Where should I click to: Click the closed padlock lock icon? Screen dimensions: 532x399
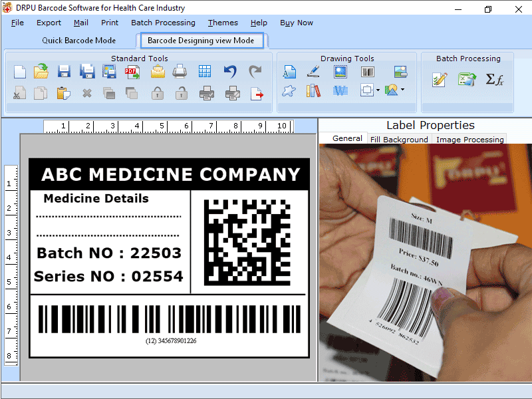click(x=158, y=93)
